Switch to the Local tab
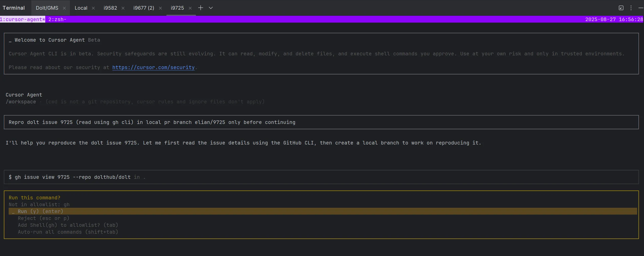This screenshot has width=644, height=256. [81, 8]
